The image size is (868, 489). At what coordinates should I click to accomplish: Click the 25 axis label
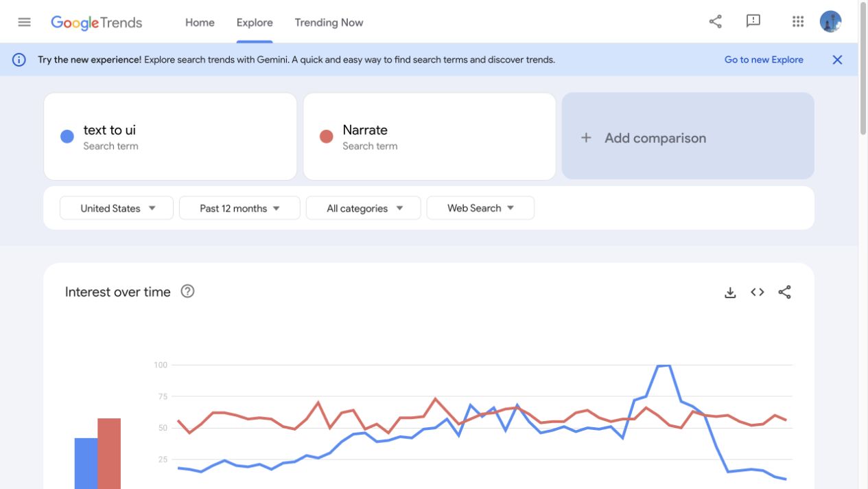(x=163, y=459)
